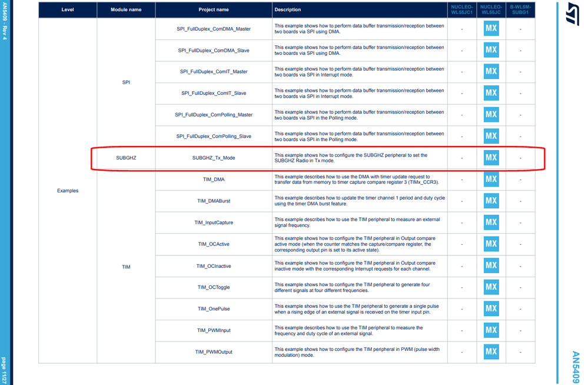Select project name SPI_FullDuplex_ComPolling_Slave
This screenshot has height=385, width=588.
(214, 136)
